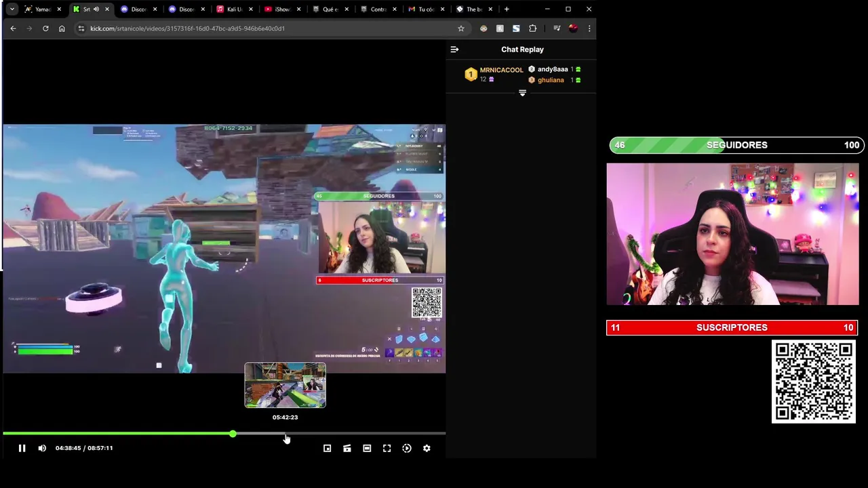Mute the Srt tab audio indicator
This screenshot has width=868, height=488.
point(96,9)
